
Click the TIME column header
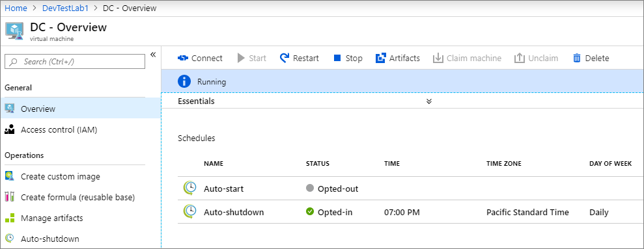pyautogui.click(x=392, y=163)
